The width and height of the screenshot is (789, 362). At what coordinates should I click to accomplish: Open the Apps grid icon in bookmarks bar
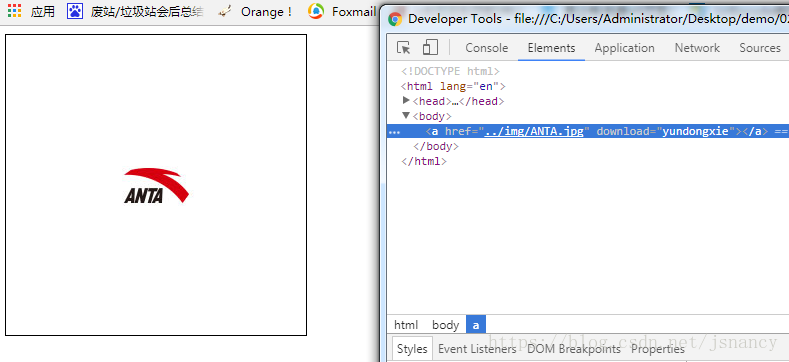click(x=15, y=11)
